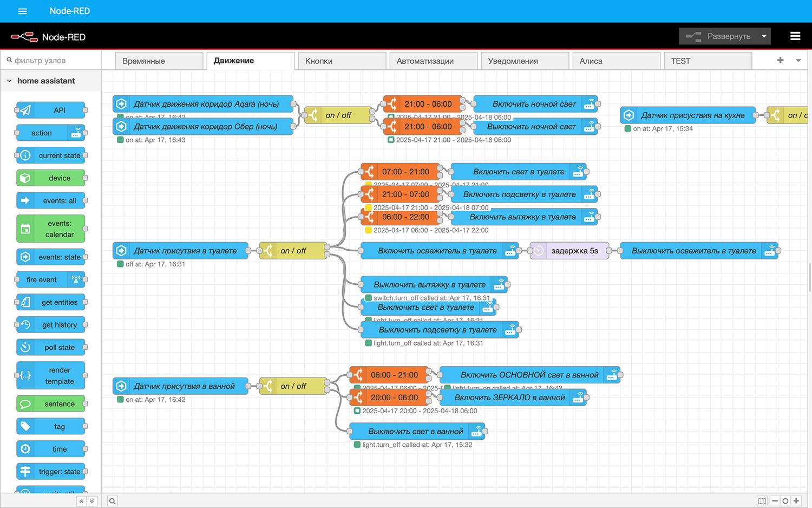Select the events: all palette node
The width and height of the screenshot is (812, 508).
(51, 200)
